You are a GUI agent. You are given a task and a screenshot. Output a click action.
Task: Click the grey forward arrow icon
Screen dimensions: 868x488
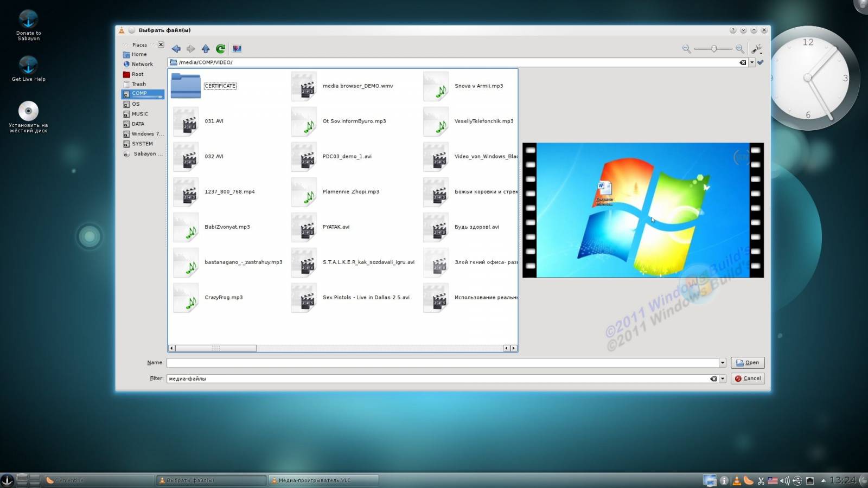click(191, 49)
